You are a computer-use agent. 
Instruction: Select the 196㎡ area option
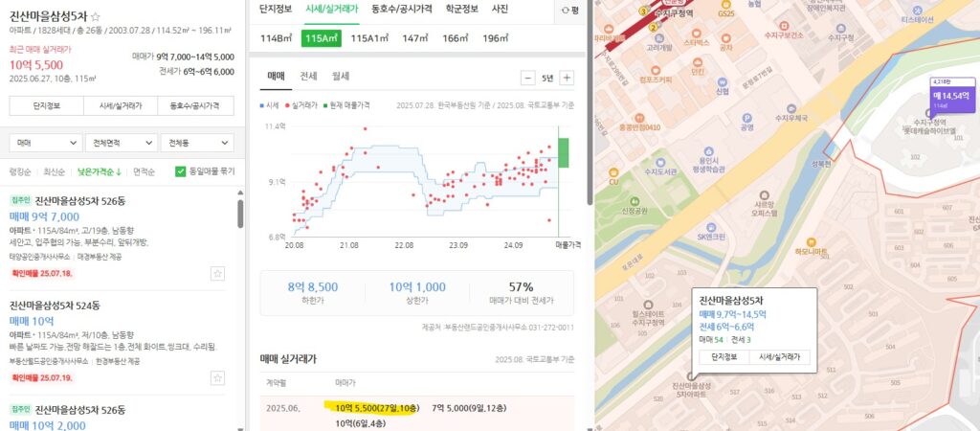495,38
